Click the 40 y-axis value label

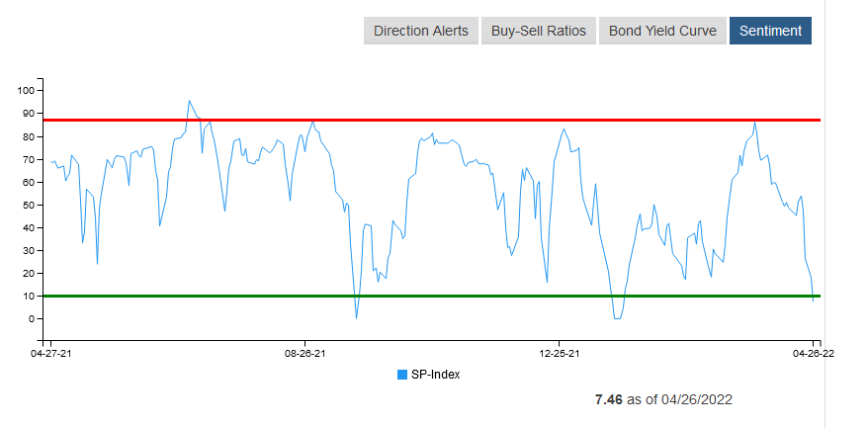click(30, 227)
